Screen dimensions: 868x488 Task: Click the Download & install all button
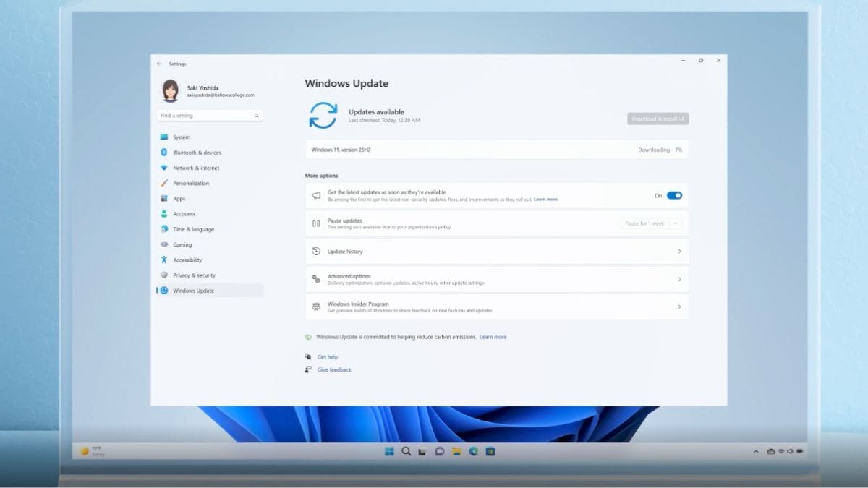(x=658, y=119)
